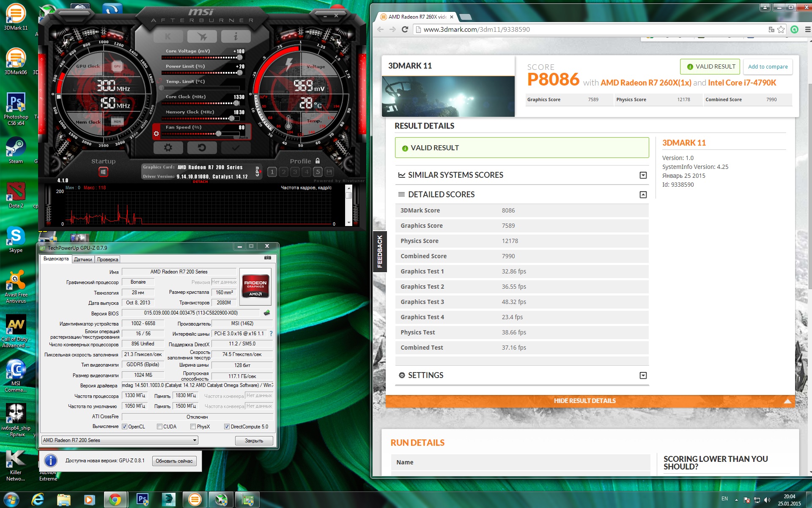Viewport: 812px width, 508px height.
Task: Toggle the PhysX checkbox in GPU-Z
Action: pos(193,427)
